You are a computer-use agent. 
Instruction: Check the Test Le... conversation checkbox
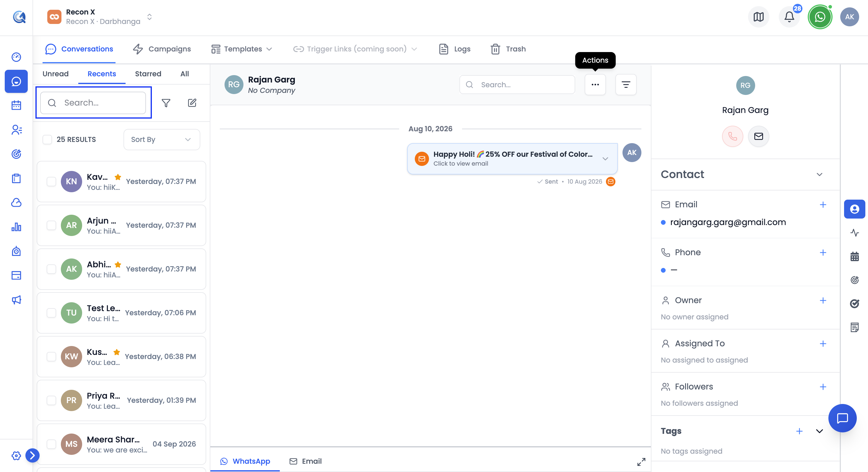(x=51, y=313)
